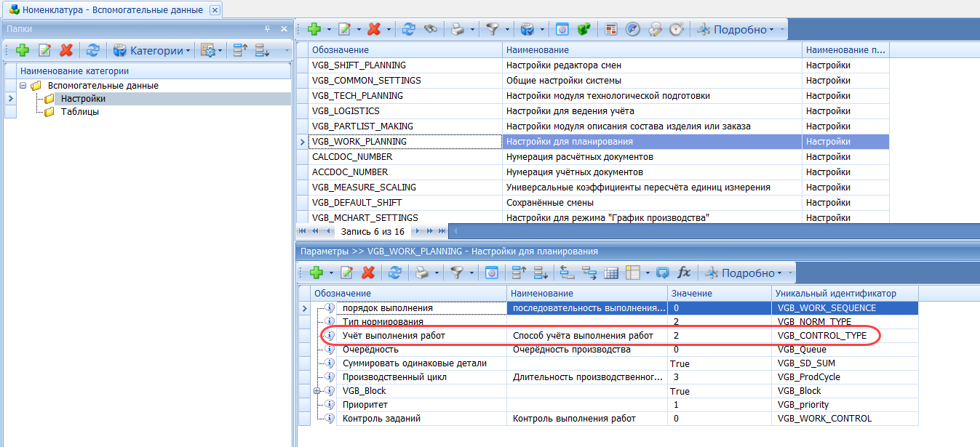This screenshot has width=980, height=447.
Task: Open Подробно dropdown in top toolbar
Action: coord(741,29)
